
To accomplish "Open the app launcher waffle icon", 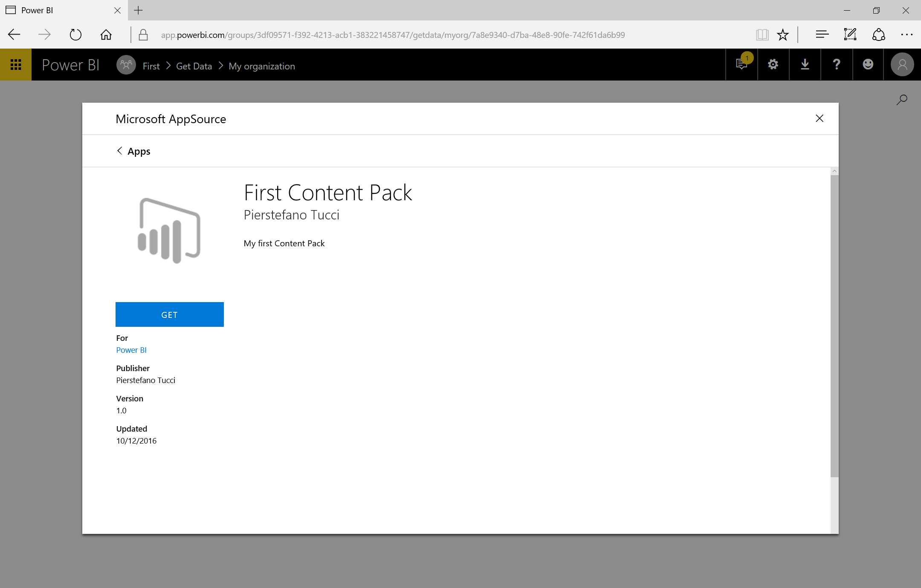I will tap(16, 64).
